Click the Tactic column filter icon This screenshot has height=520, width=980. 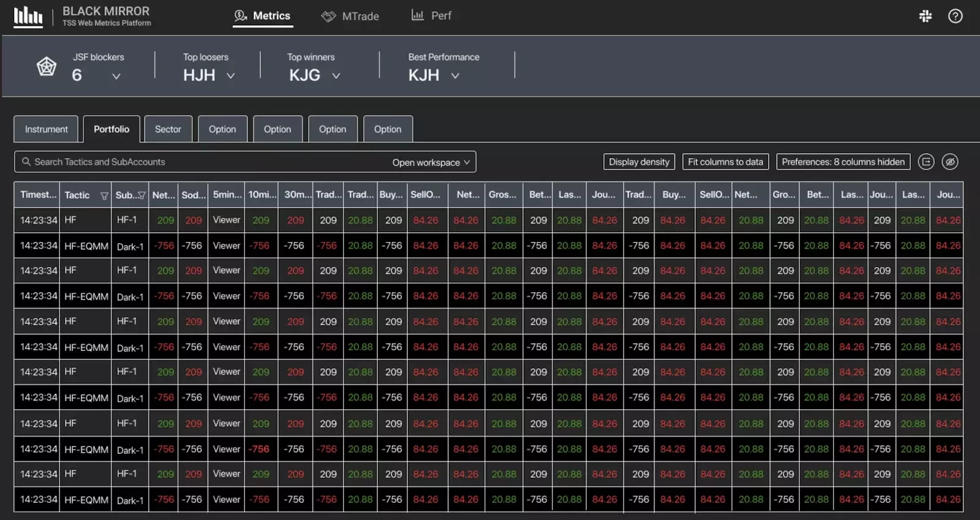[x=104, y=195]
